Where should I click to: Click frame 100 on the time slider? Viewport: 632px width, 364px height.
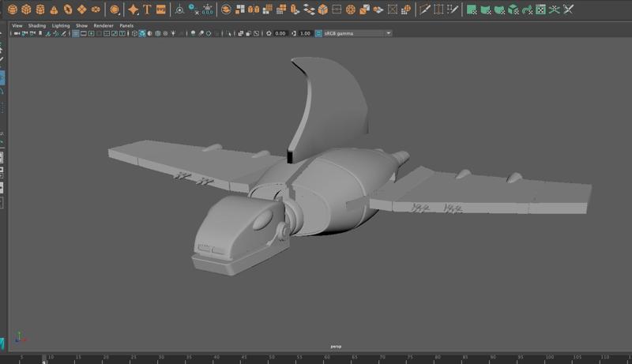click(549, 358)
